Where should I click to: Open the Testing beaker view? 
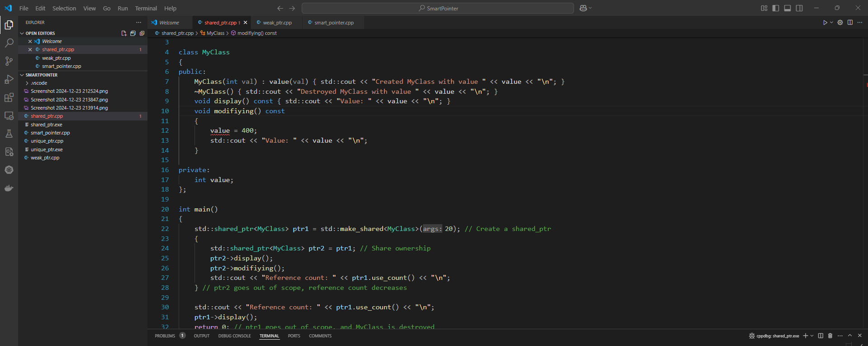9,134
